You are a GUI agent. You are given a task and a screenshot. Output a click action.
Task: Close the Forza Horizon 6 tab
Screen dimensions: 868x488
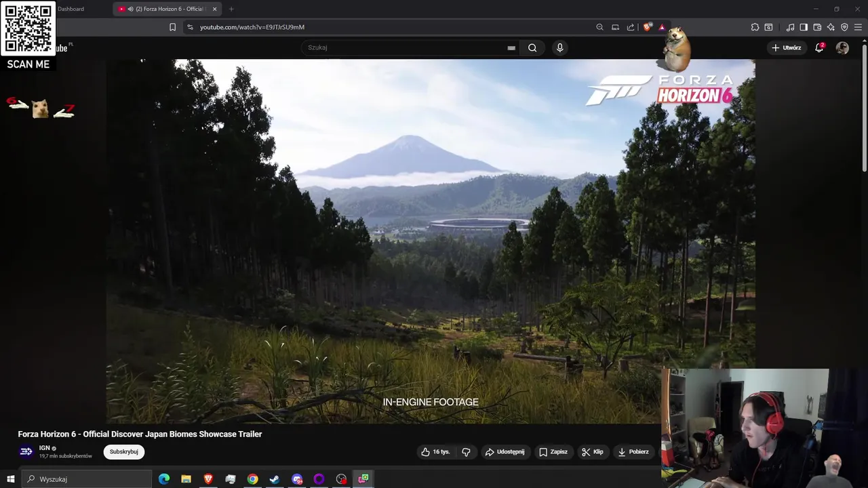pos(214,9)
